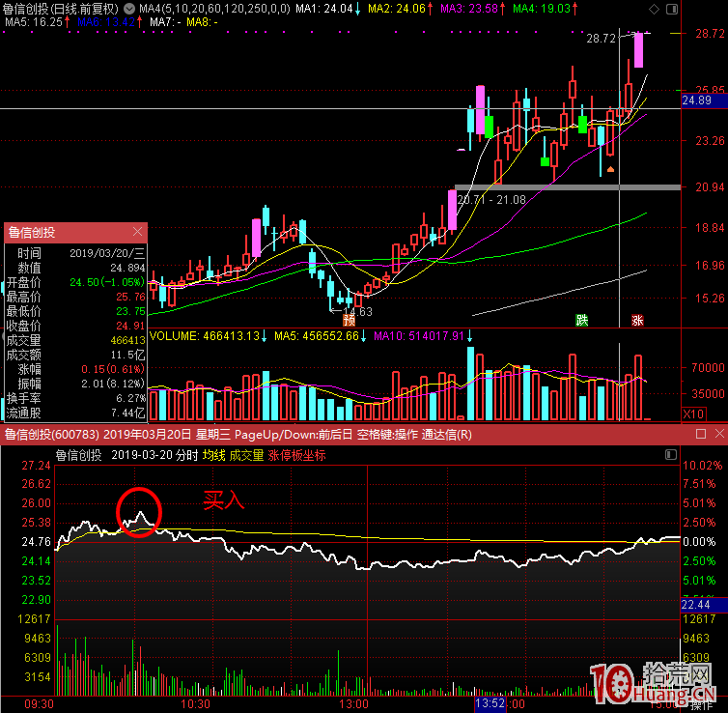Image resolution: width=728 pixels, height=713 pixels.
Task: Click the 流通股 7.44亿 row
Action: (75, 413)
